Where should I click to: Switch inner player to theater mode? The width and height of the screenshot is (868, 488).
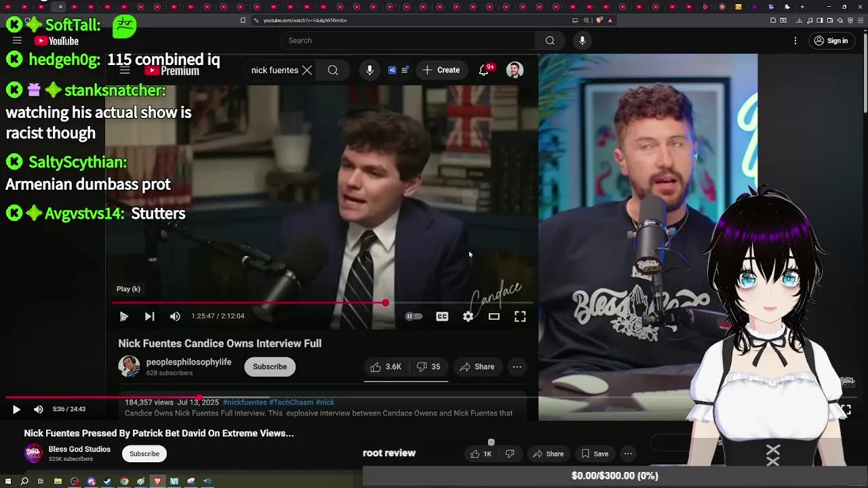[x=494, y=317]
